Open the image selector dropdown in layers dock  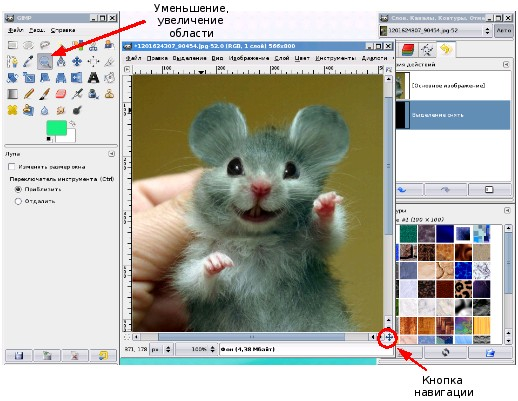[435, 31]
